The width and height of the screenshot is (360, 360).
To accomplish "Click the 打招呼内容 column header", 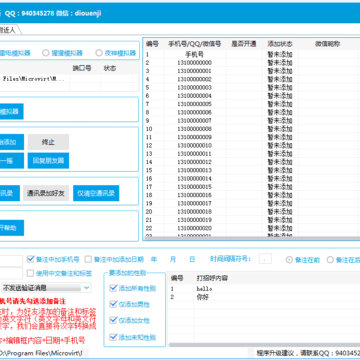I will [212, 278].
